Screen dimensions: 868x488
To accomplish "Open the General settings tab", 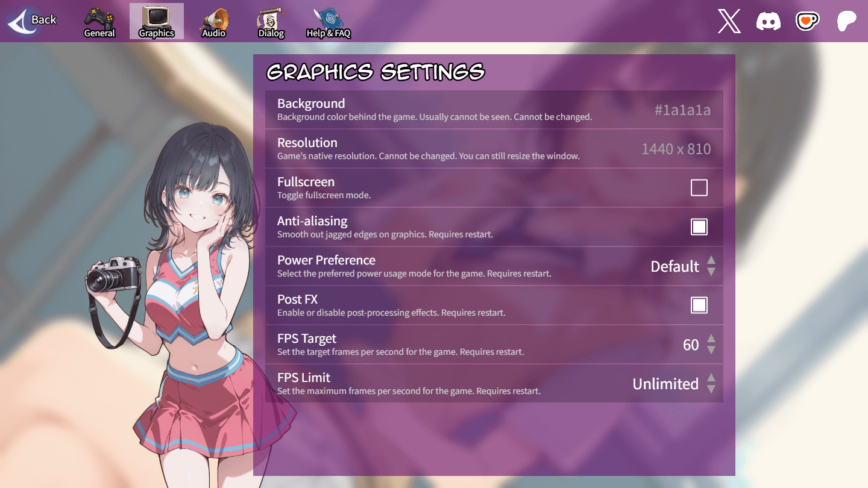I will tap(99, 22).
